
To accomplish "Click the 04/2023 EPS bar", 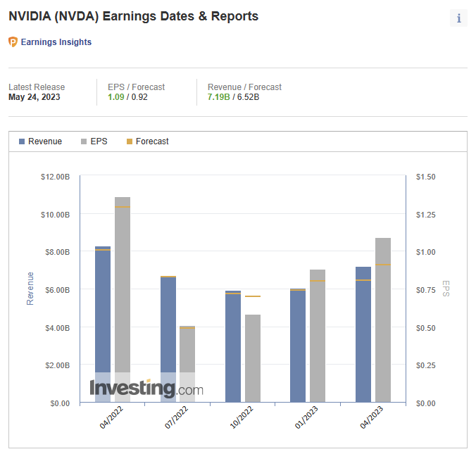I will point(383,320).
